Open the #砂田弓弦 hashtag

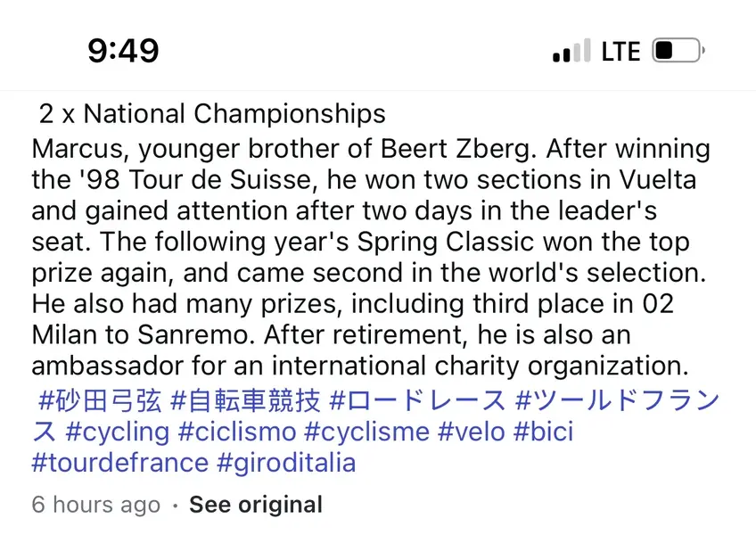tap(100, 401)
